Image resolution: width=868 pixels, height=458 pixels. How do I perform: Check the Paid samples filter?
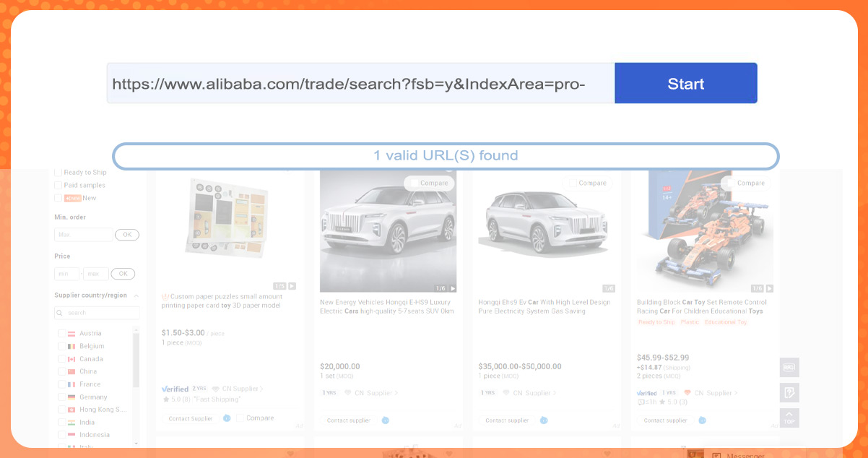pyautogui.click(x=58, y=186)
